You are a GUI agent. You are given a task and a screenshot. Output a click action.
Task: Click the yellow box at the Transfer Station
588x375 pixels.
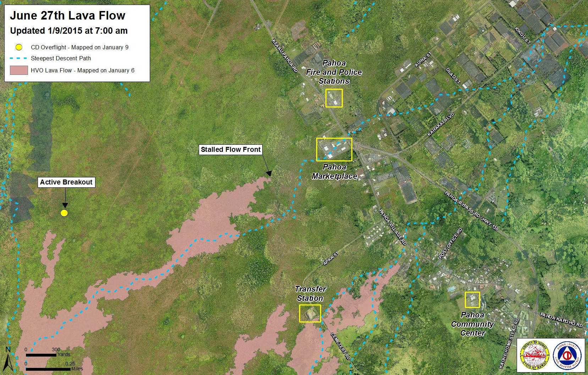tap(310, 313)
